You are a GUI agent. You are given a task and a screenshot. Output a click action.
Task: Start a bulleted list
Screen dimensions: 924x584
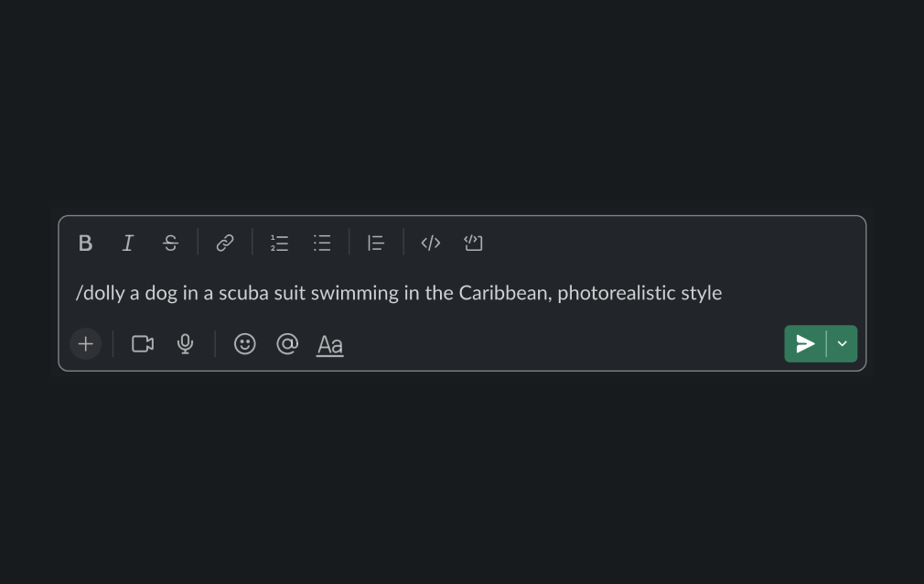(x=322, y=243)
